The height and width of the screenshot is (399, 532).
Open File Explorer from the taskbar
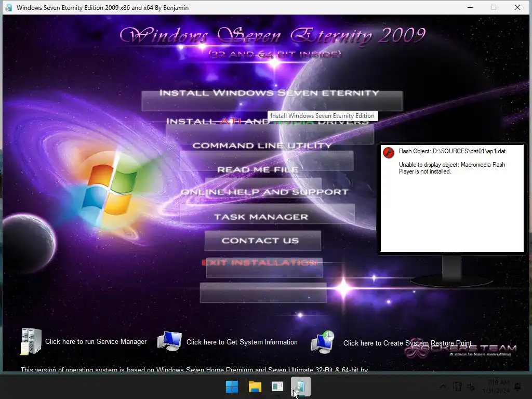click(255, 387)
